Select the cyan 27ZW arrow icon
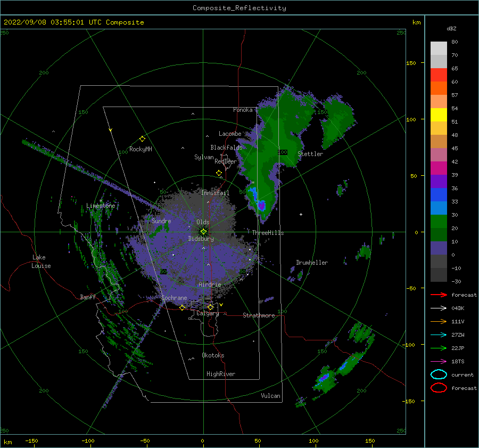This screenshot has height=448, width=479. click(x=439, y=335)
